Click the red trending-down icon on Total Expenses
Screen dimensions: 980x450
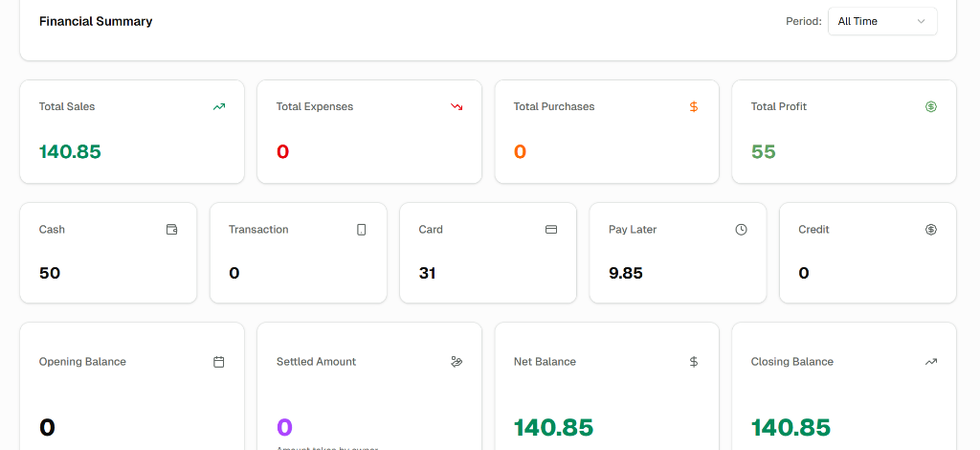[x=457, y=107]
